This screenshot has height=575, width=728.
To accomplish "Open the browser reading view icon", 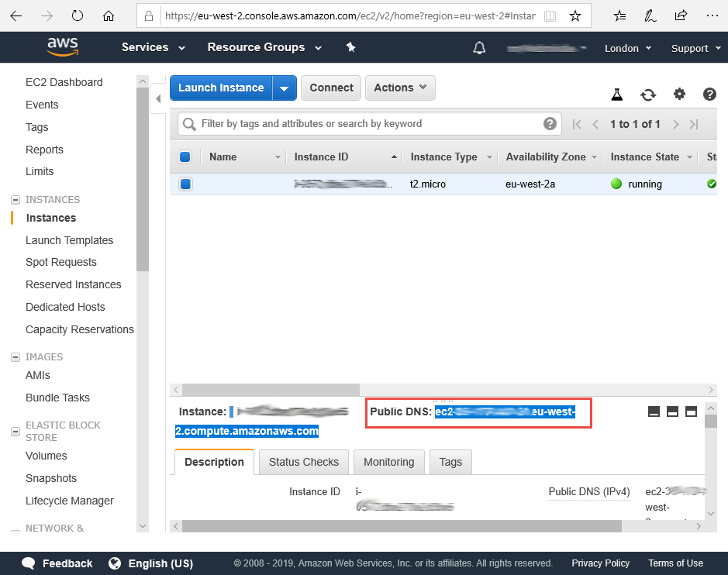I will (x=550, y=16).
